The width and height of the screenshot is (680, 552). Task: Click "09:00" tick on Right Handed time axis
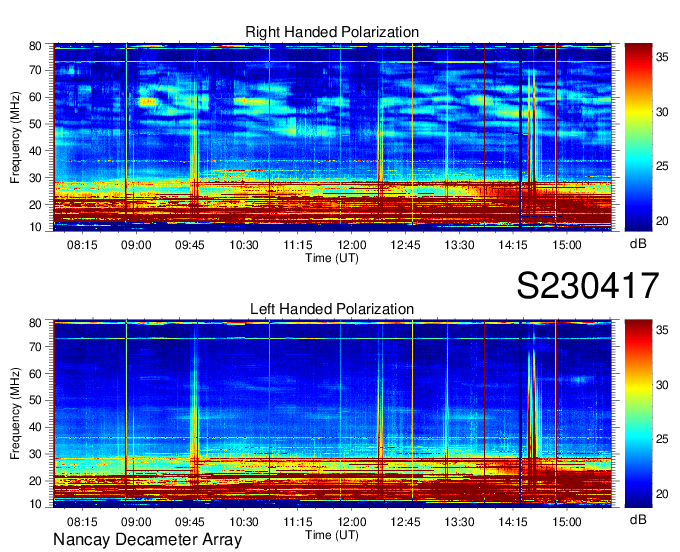coord(136,245)
